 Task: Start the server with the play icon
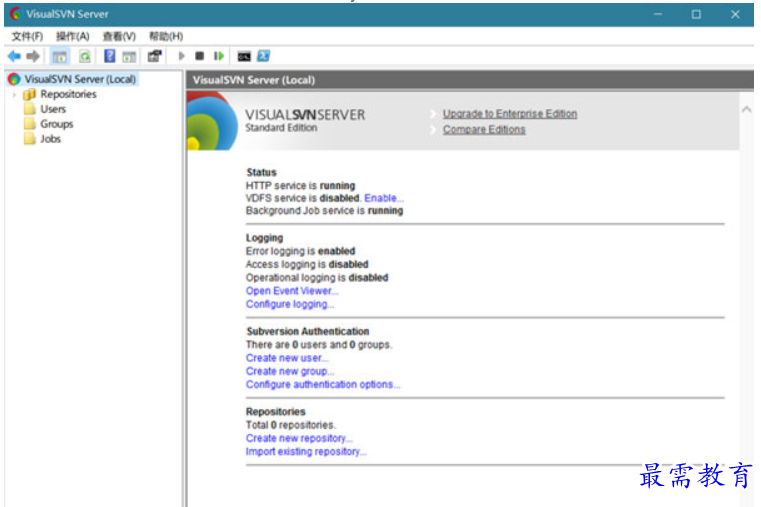coord(182,56)
